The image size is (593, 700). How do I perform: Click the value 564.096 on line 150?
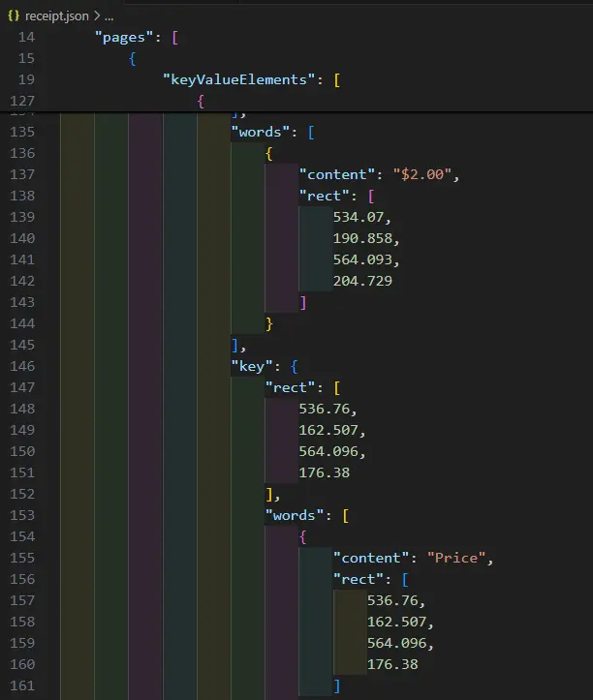pos(328,452)
